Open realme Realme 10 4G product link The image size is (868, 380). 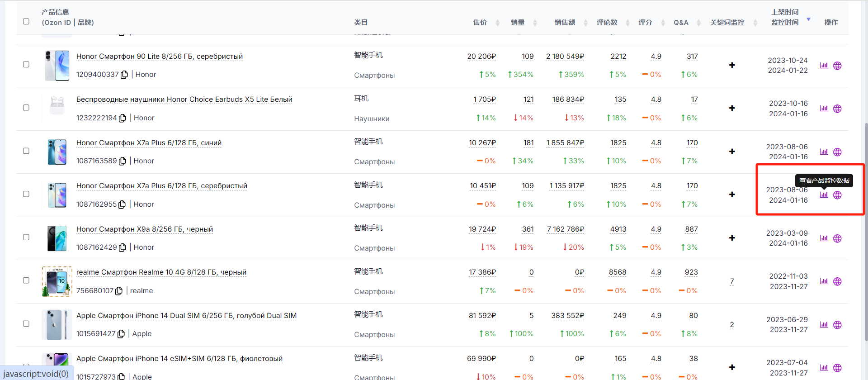point(161,272)
